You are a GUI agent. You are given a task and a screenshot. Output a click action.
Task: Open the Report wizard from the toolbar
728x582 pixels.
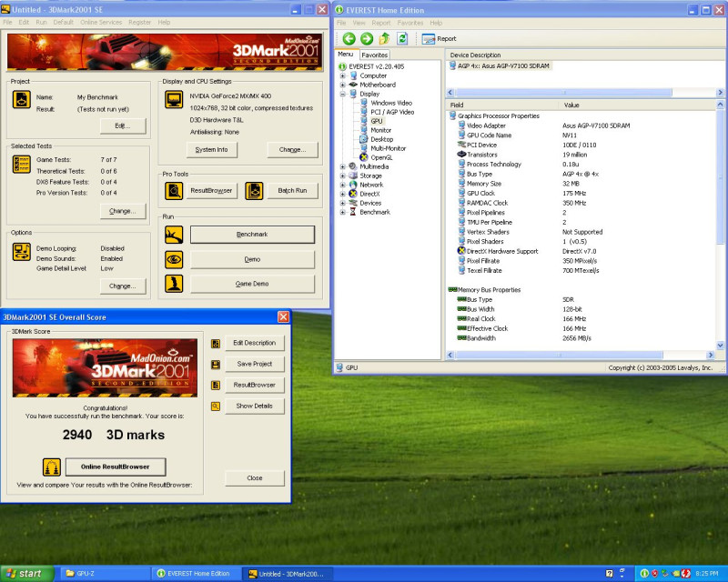point(440,38)
